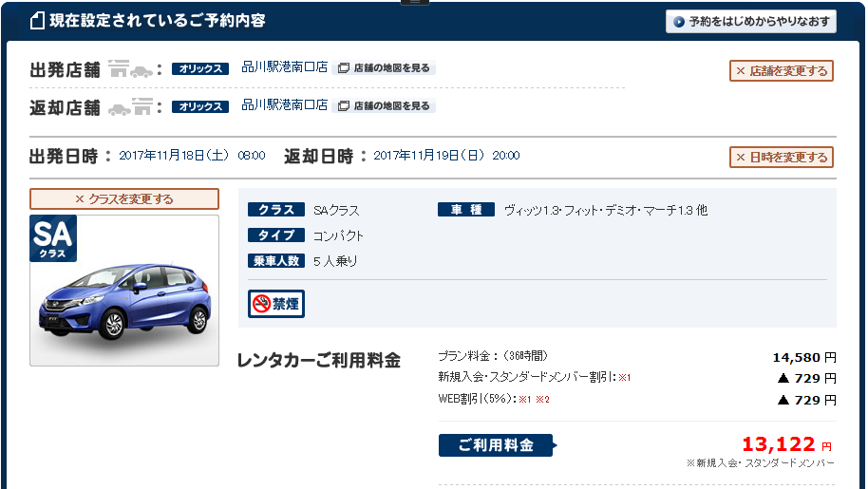The image size is (868, 489).
Task: Click the return shop car icon
Action: 130,106
